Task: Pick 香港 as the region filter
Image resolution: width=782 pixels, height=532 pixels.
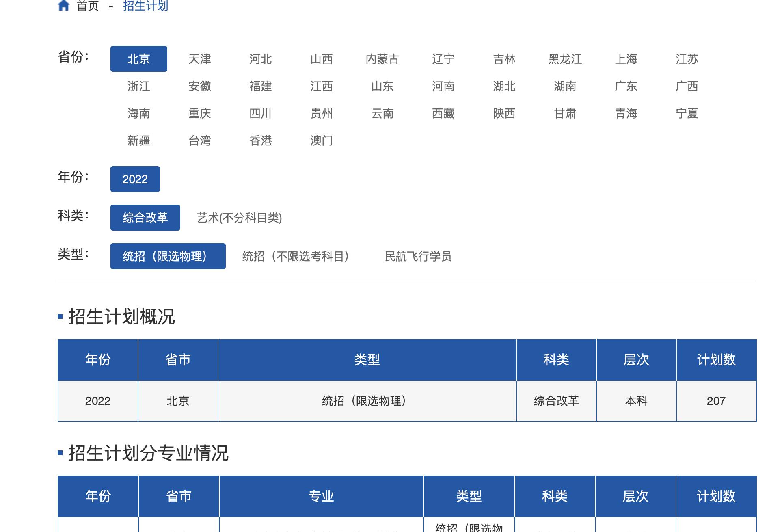Action: pyautogui.click(x=261, y=141)
